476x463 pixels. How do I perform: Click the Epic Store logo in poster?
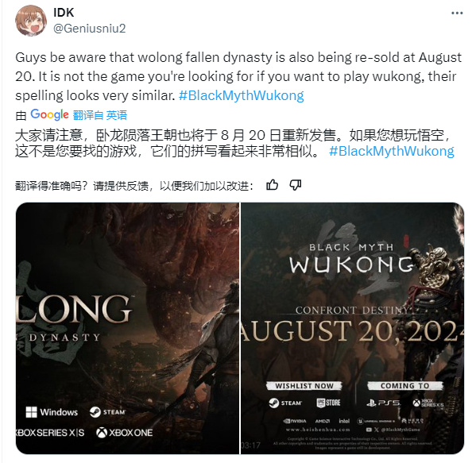click(x=328, y=403)
